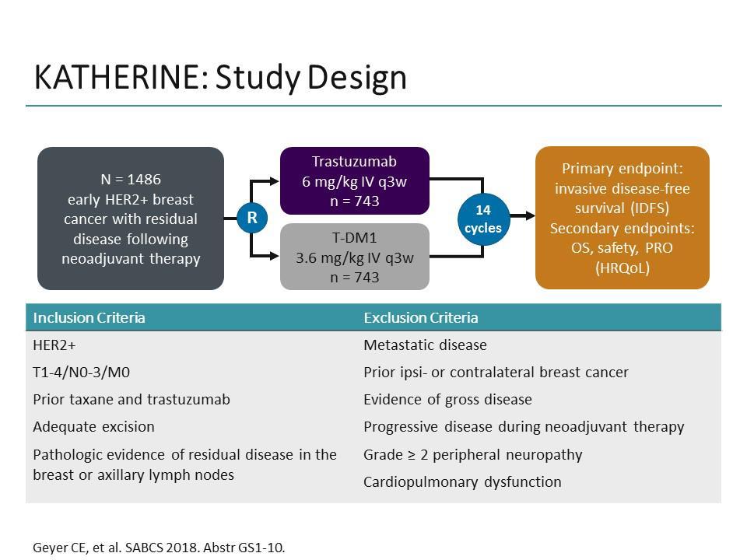Image resolution: width=747 pixels, height=560 pixels.
Task: Click the 'Exclusion Criteria' column header
Action: click(421, 317)
